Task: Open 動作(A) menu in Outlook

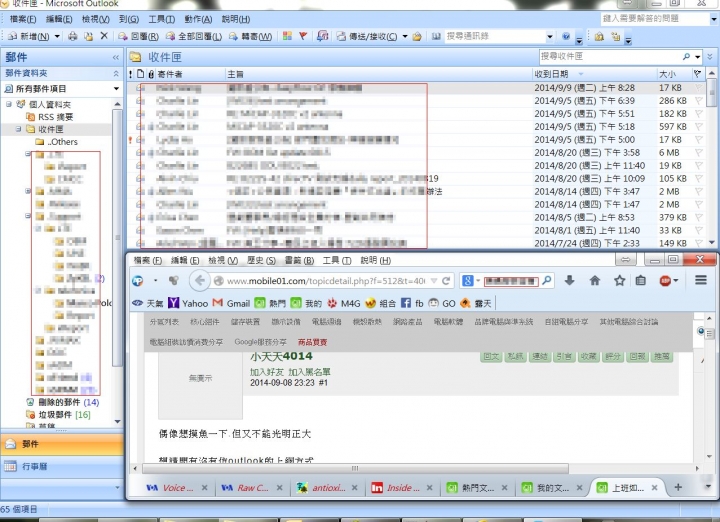Action: tap(198, 19)
